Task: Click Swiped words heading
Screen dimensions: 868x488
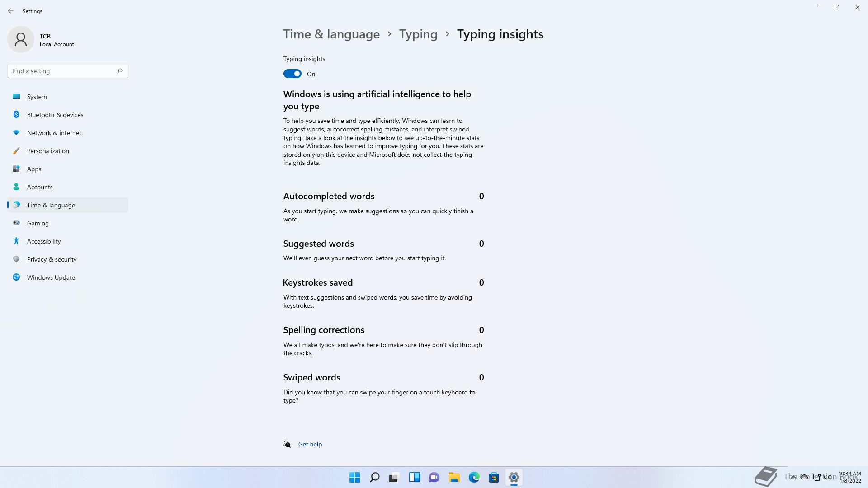Action: point(311,377)
